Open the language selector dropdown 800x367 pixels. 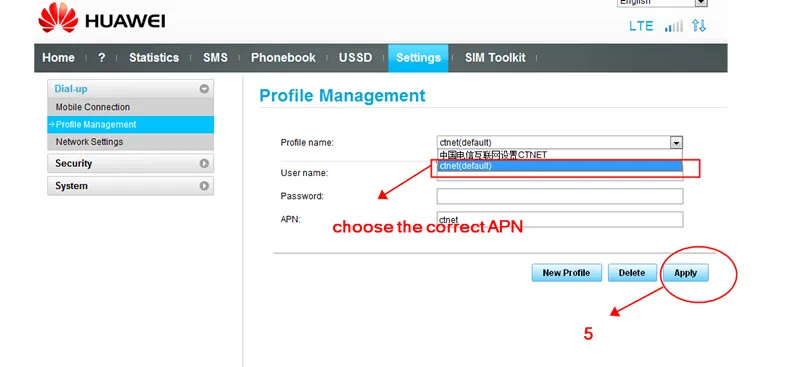(x=662, y=3)
